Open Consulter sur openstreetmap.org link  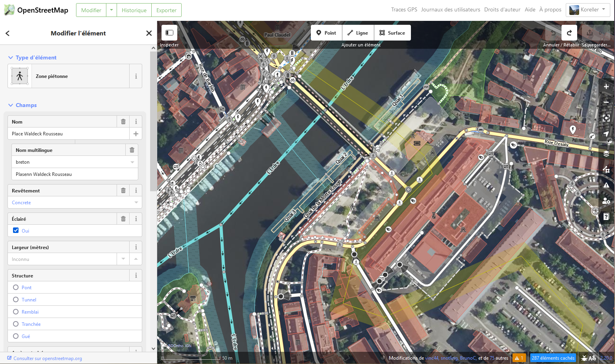point(47,358)
